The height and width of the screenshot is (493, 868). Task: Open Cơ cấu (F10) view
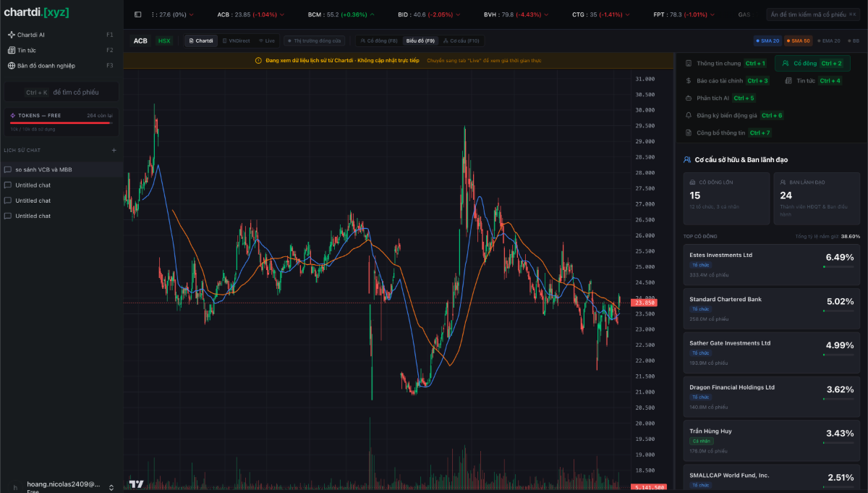[461, 41]
